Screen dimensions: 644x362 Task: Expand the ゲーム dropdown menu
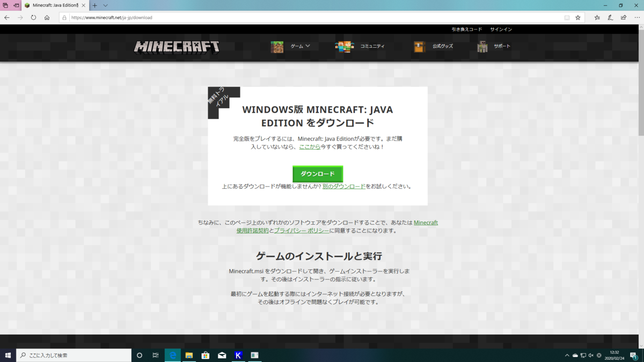coord(301,46)
